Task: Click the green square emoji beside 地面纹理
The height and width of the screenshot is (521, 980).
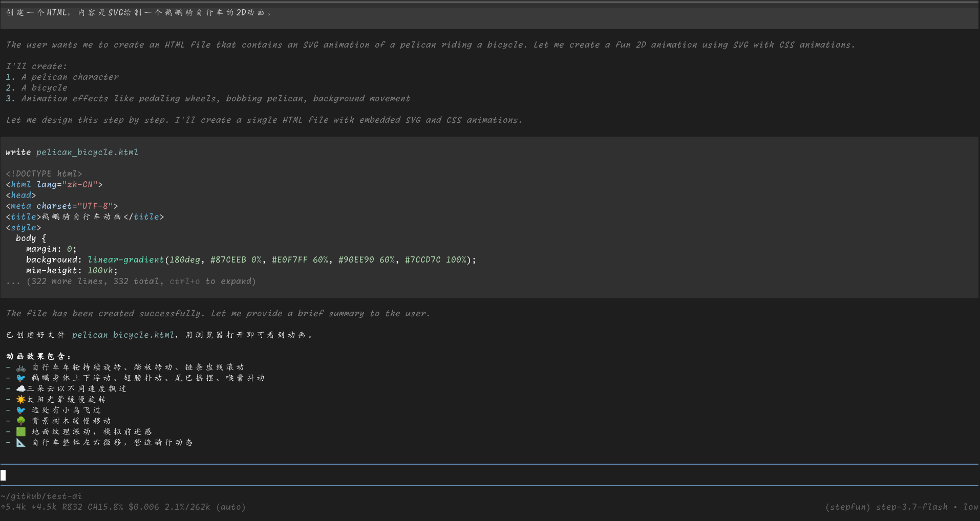Action: click(x=20, y=432)
